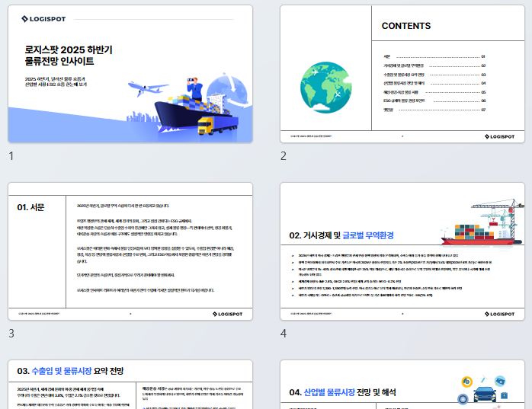The width and height of the screenshot is (532, 409).
Task: Select the 03. 수출입 및 물류시장 slide thumbnail
Action: (130, 385)
